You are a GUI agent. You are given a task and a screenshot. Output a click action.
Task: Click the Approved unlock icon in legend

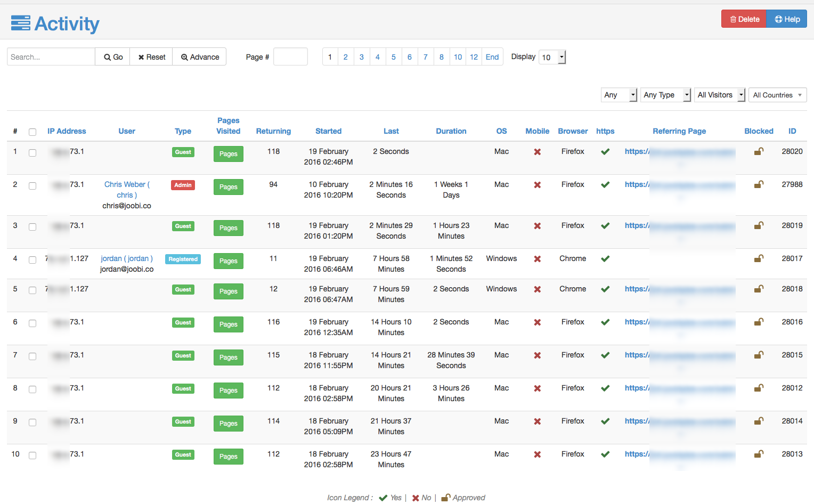coord(446,498)
